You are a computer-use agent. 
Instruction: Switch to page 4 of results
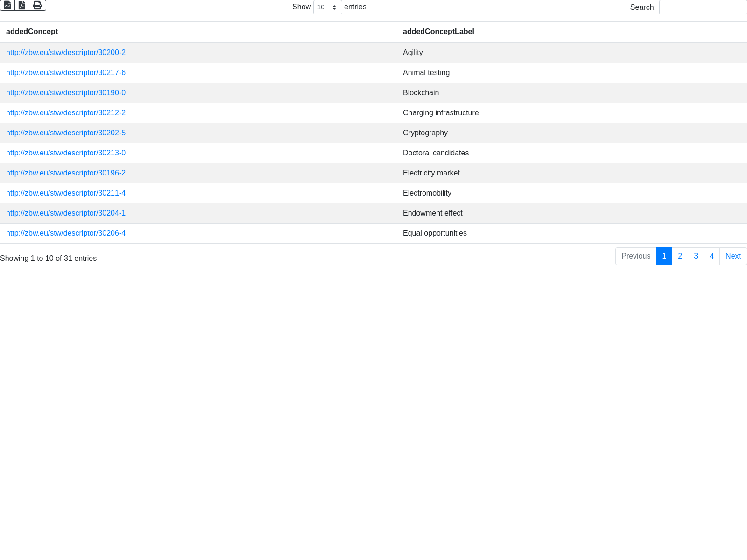coord(712,256)
